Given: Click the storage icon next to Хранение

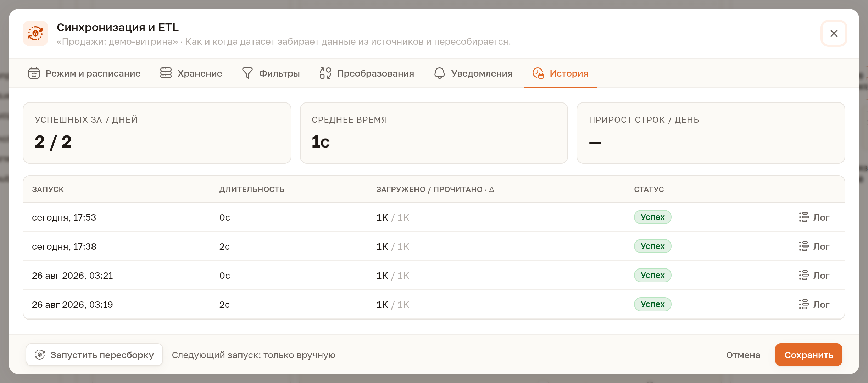Looking at the screenshot, I should tap(166, 73).
